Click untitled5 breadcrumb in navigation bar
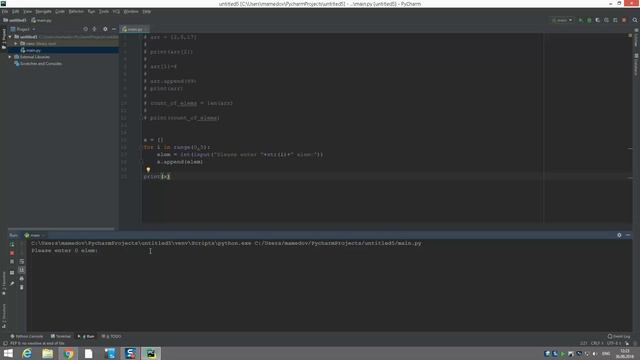Image resolution: width=640 pixels, height=360 pixels. [x=15, y=20]
